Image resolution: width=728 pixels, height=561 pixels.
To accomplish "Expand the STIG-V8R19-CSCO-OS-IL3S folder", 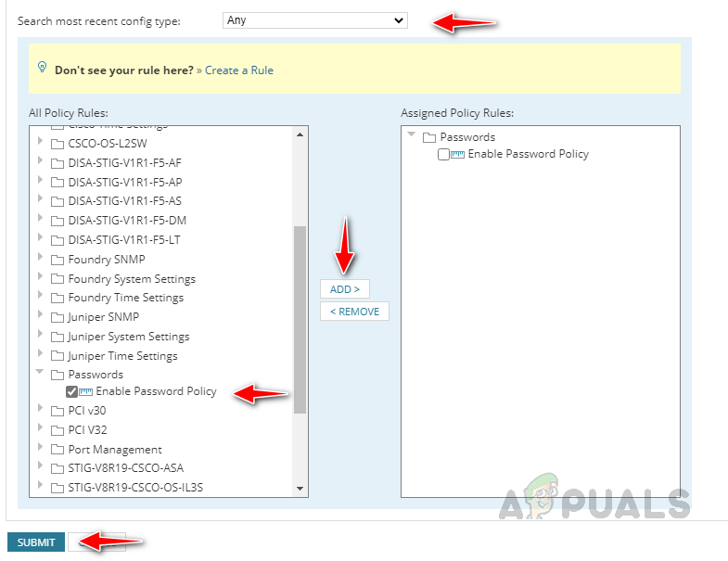I will click(x=40, y=485).
